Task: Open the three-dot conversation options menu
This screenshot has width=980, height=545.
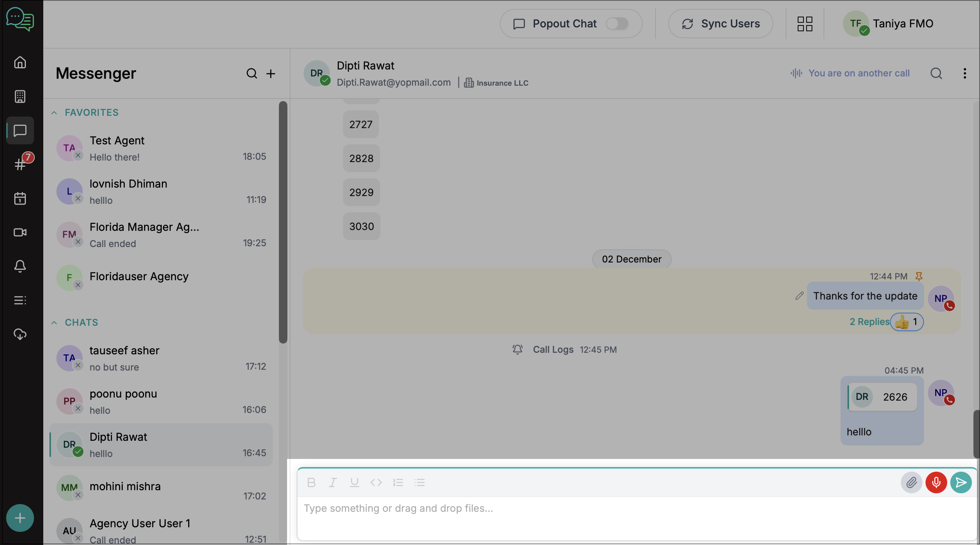Action: (965, 73)
